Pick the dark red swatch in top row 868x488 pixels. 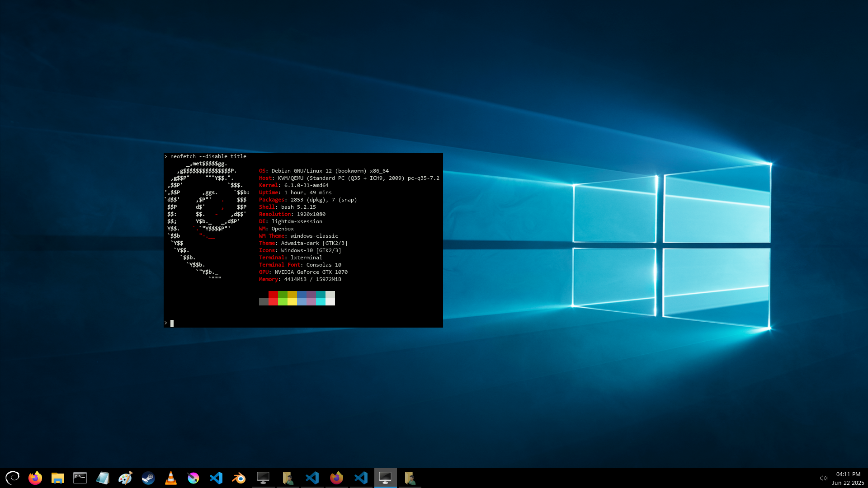click(x=273, y=295)
